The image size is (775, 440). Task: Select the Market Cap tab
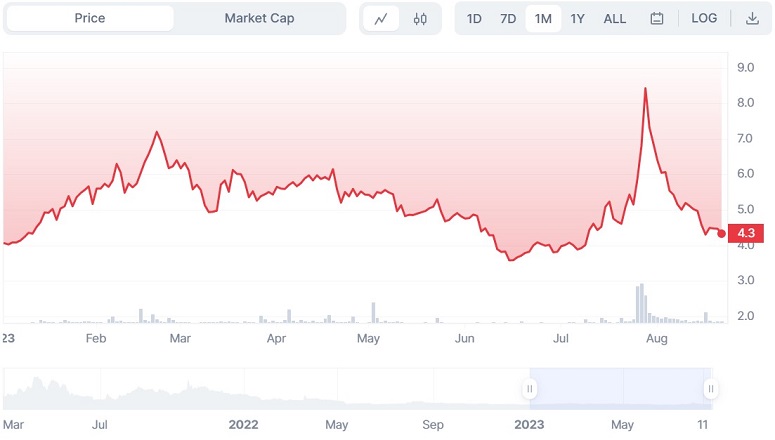click(259, 19)
